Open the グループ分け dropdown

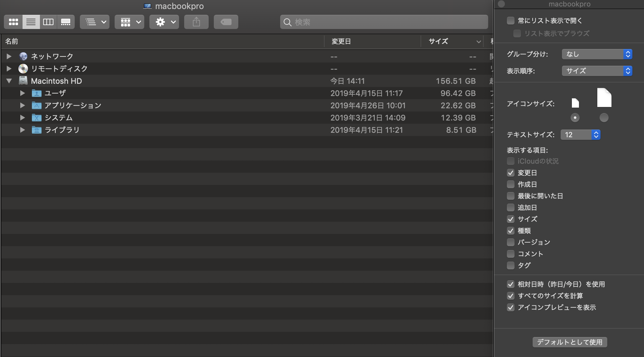(x=597, y=54)
